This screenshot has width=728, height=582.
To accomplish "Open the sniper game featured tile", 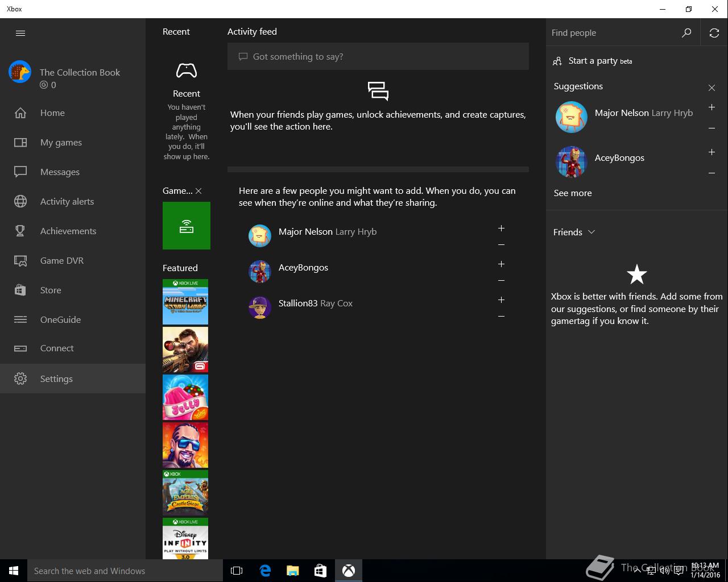I will point(185,350).
